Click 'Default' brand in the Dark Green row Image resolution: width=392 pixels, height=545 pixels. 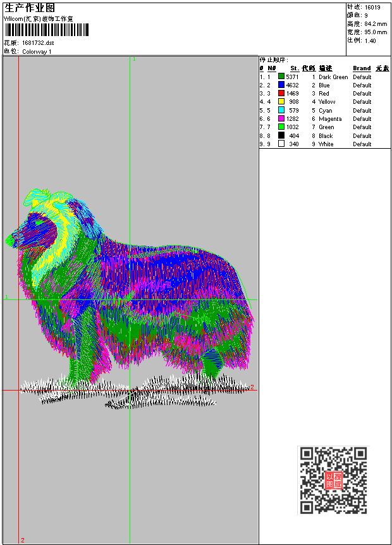tap(362, 77)
